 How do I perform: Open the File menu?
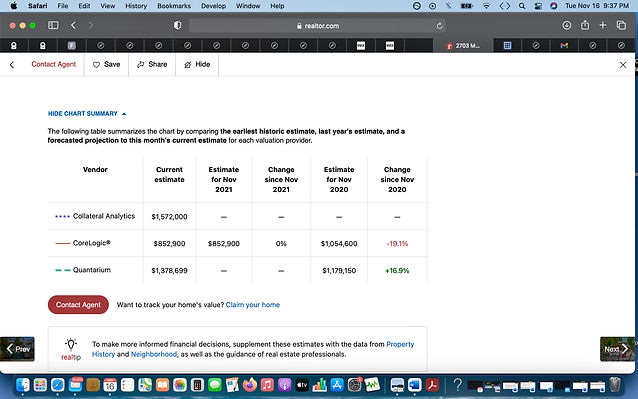click(63, 6)
